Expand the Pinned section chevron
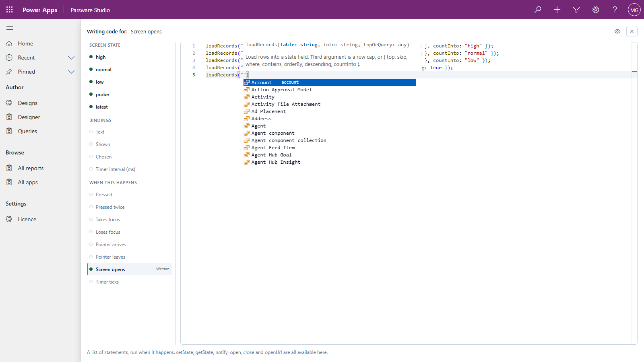The width and height of the screenshot is (644, 362). [x=71, y=72]
